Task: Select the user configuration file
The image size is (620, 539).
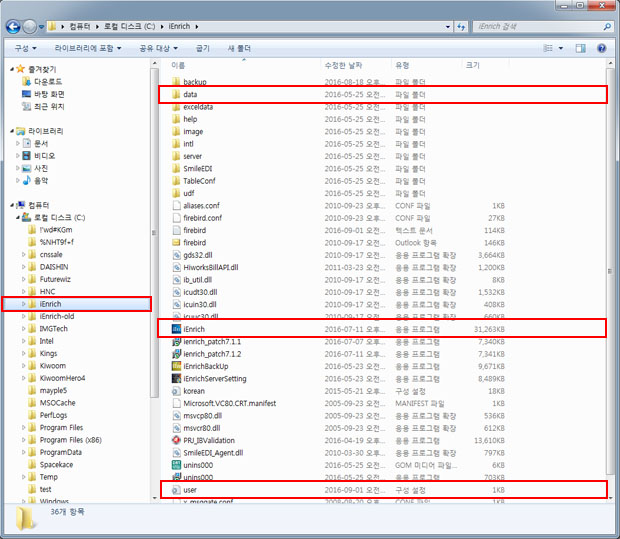Action: click(x=190, y=490)
